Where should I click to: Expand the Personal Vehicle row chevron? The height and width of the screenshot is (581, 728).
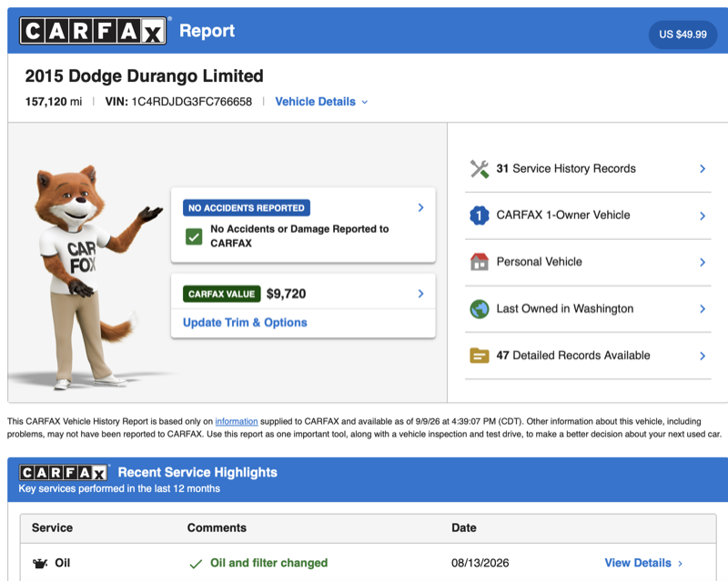tap(703, 262)
